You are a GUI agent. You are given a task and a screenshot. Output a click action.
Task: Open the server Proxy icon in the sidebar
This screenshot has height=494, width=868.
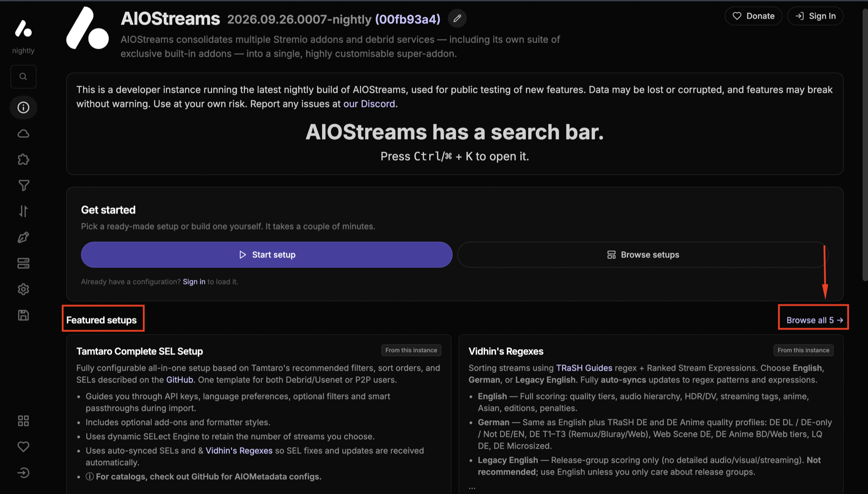23,263
